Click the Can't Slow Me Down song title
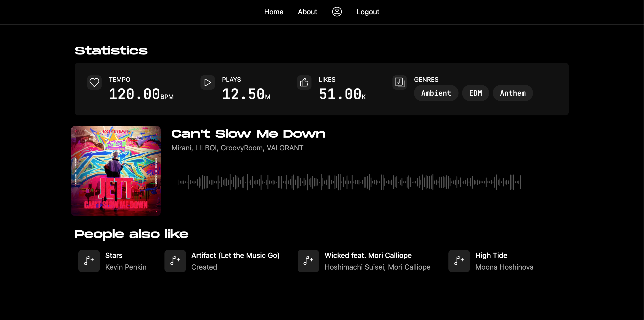Screen dimensions: 644x320 coord(248,134)
